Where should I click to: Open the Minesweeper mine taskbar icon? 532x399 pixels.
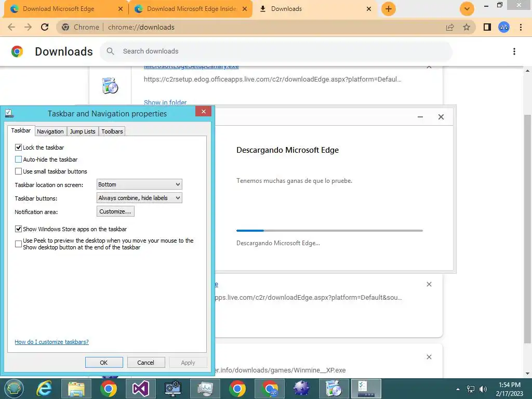302,389
